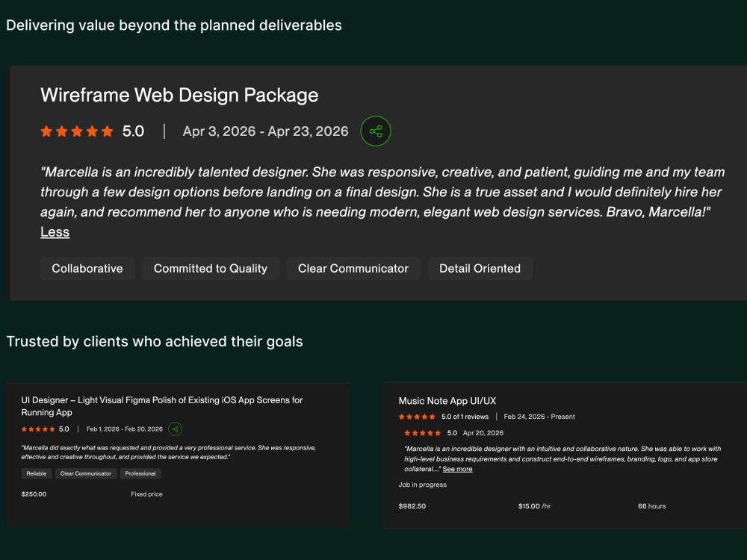
Task: Open the Music Note App UI/UX job title
Action: pyautogui.click(x=447, y=401)
